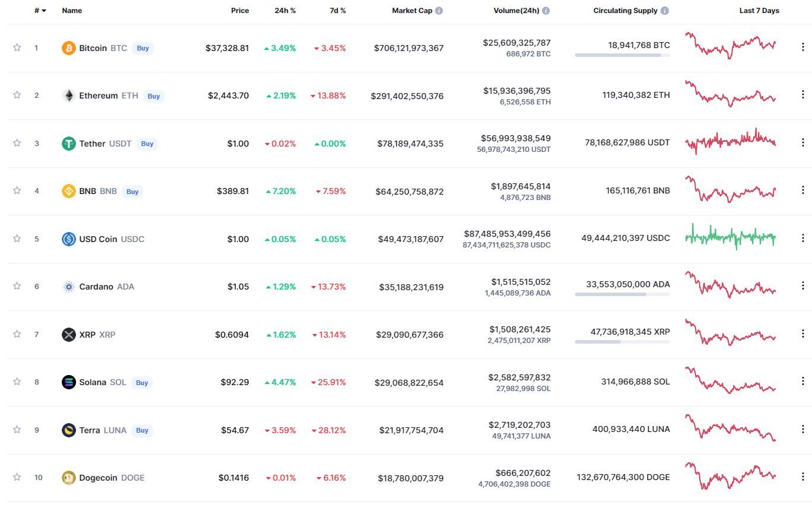Click the Tether logo icon
This screenshot has height=505, width=812.
point(69,144)
